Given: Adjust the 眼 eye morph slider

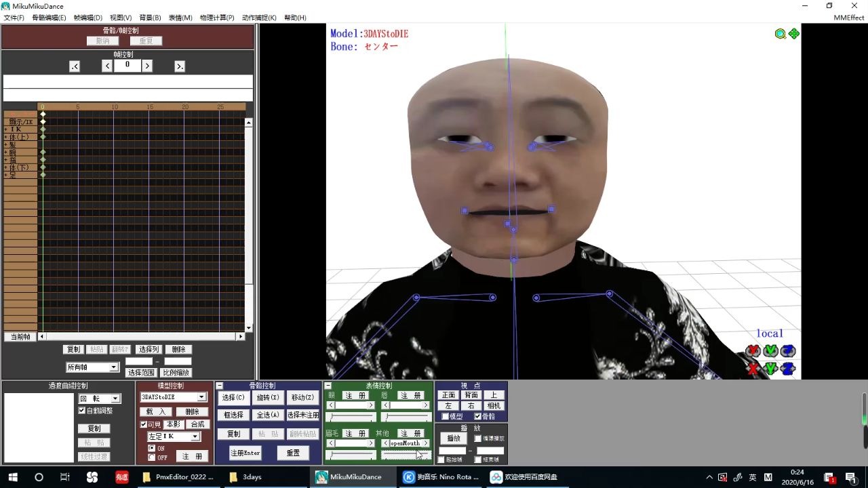Looking at the screenshot, I should coord(351,418).
